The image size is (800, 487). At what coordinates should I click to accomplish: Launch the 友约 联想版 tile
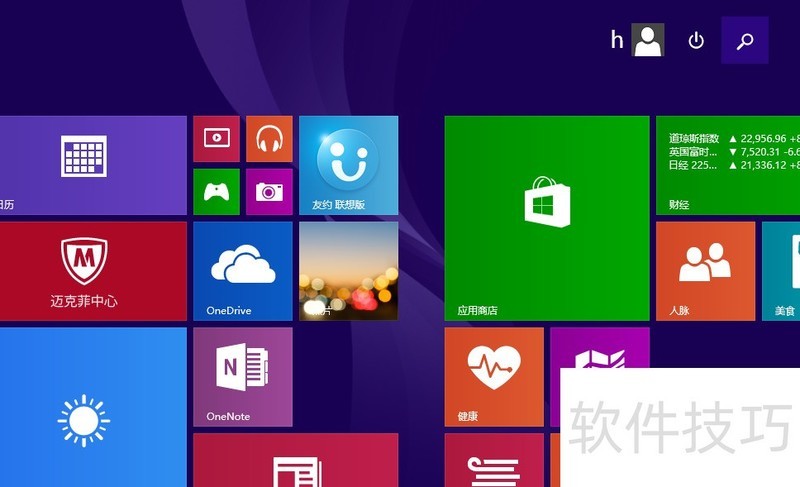click(x=348, y=165)
